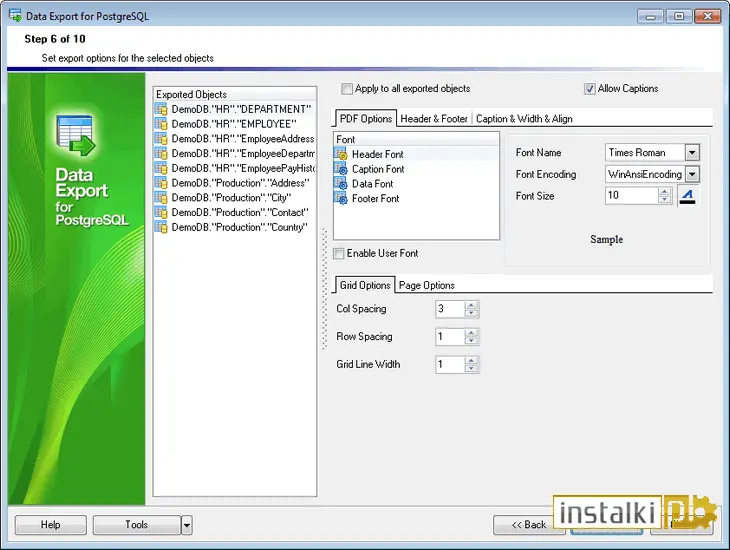Open the Caption & Width & Align tab
Screen dimensions: 730x550
coord(524,119)
